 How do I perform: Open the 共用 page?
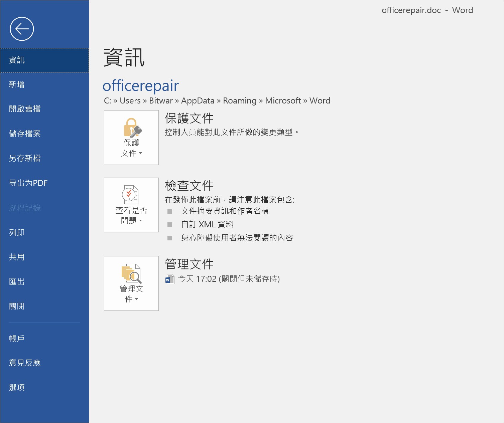click(44, 257)
